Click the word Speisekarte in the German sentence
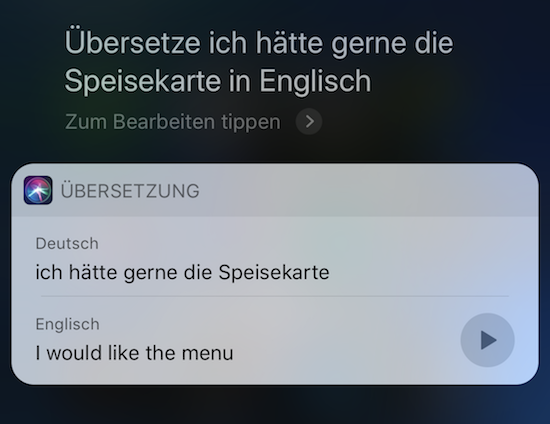550x424 pixels. coord(274,272)
